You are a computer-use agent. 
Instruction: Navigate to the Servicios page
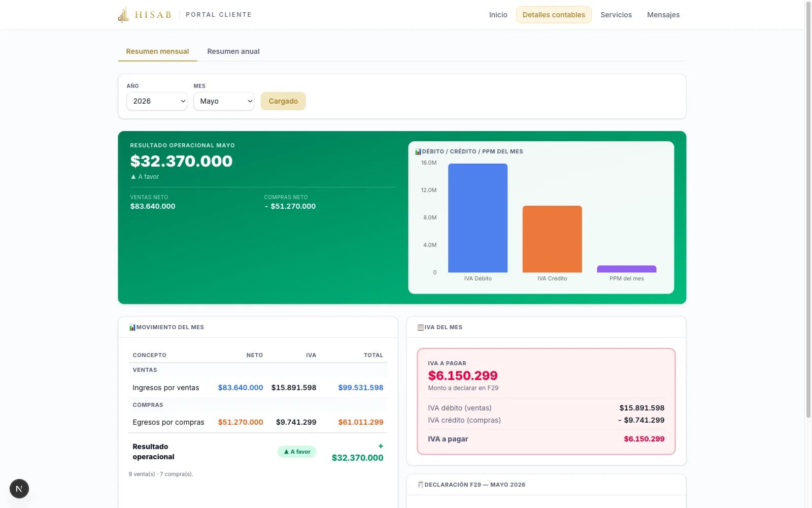tap(616, 15)
